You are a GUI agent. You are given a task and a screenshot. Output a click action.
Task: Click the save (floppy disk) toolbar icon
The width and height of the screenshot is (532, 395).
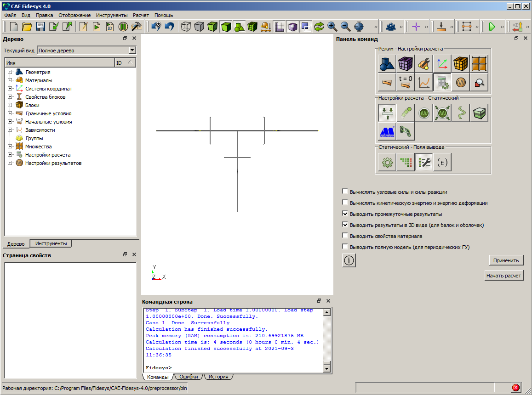click(41, 27)
